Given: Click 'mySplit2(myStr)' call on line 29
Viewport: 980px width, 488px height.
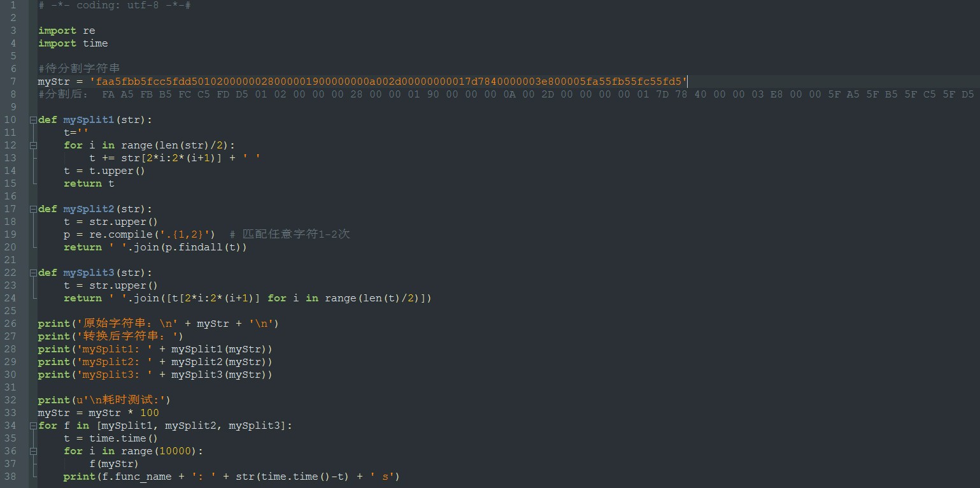Looking at the screenshot, I should click(x=219, y=362).
